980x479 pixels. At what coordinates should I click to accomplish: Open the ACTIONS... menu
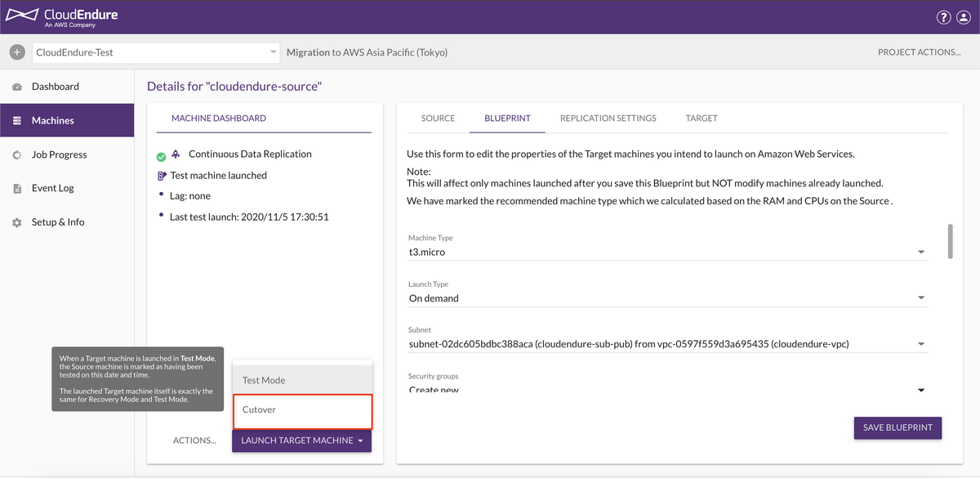tap(194, 441)
